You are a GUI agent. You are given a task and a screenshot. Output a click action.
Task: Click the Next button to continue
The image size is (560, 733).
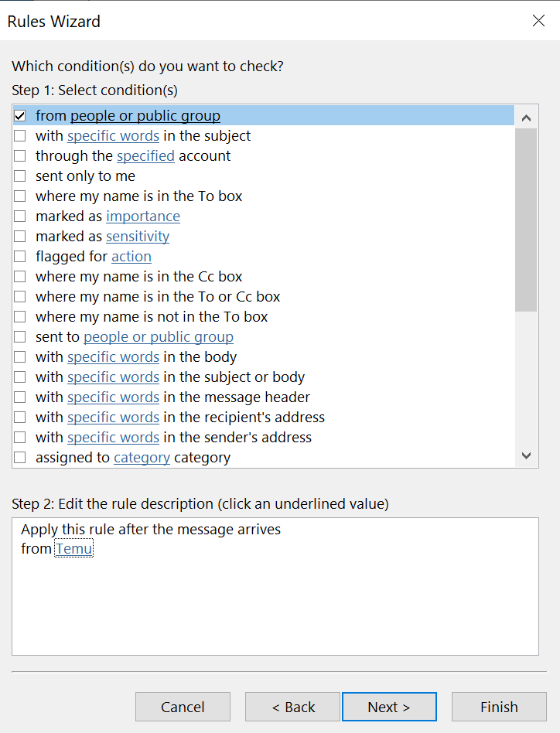tap(389, 706)
